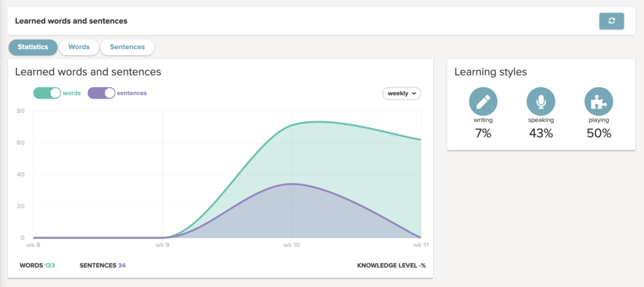Open the weekly period dropdown
The image size is (644, 287).
point(401,94)
